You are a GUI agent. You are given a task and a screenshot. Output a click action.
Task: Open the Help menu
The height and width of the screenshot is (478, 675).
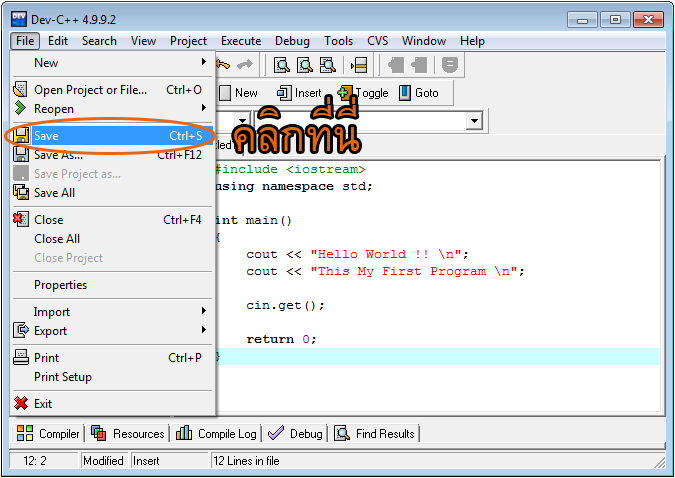click(472, 41)
